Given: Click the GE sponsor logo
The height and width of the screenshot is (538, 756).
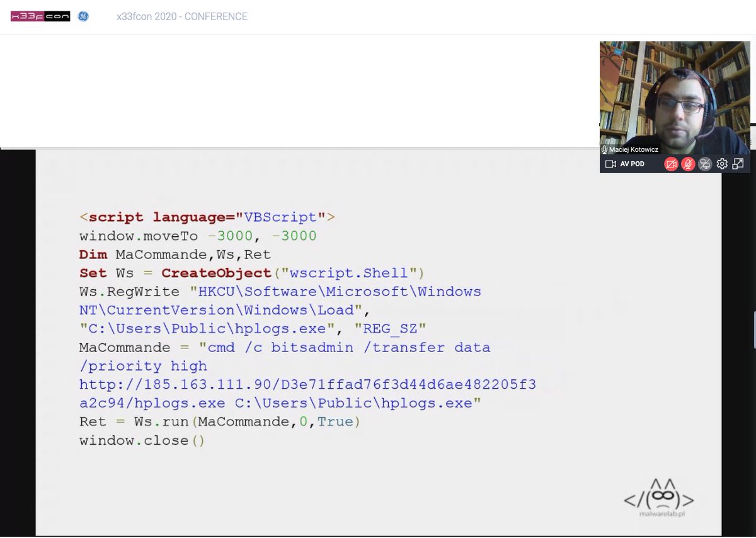Looking at the screenshot, I should [83, 16].
